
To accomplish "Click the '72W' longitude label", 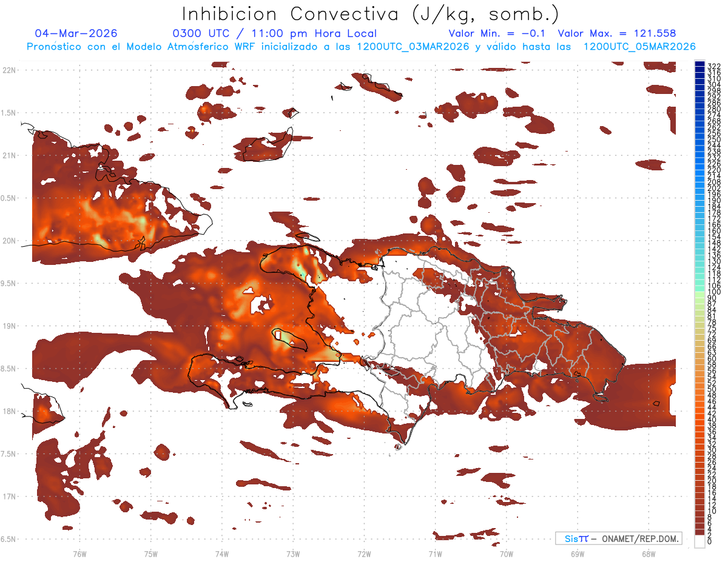I will pos(364,554).
